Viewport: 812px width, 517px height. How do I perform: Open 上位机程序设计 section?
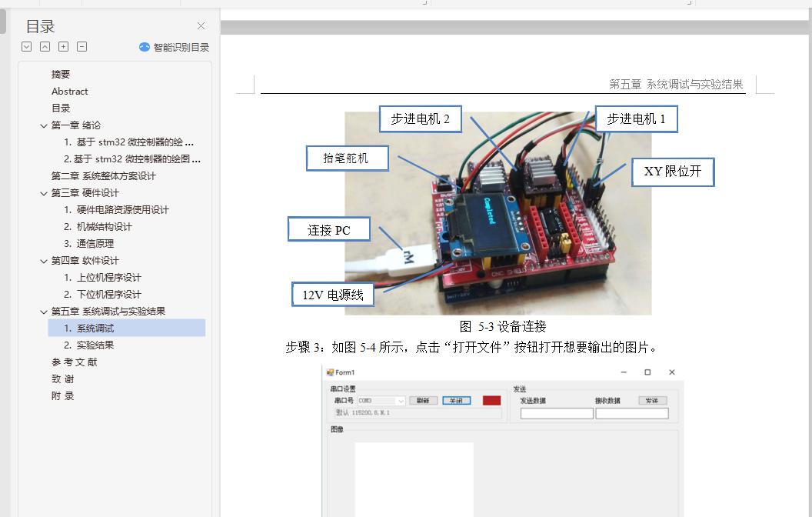point(102,278)
